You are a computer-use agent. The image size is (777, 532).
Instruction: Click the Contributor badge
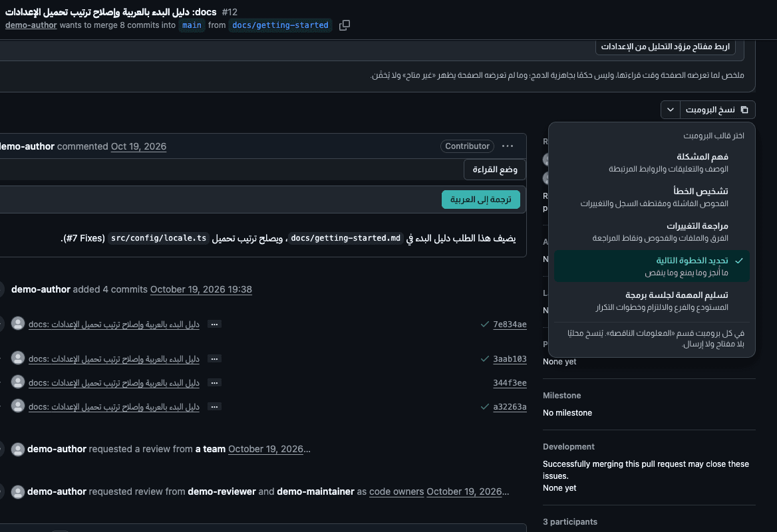[467, 146]
